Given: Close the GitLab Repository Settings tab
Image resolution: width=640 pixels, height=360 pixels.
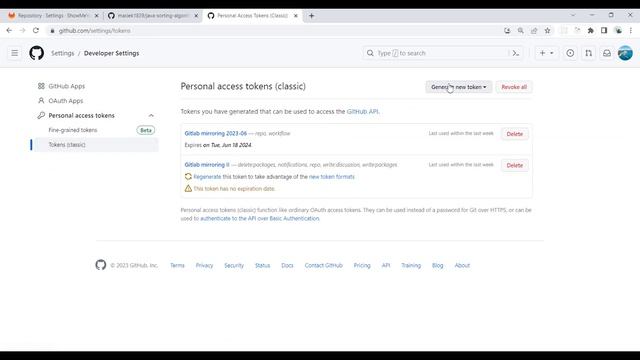Looking at the screenshot, I should [x=96, y=16].
